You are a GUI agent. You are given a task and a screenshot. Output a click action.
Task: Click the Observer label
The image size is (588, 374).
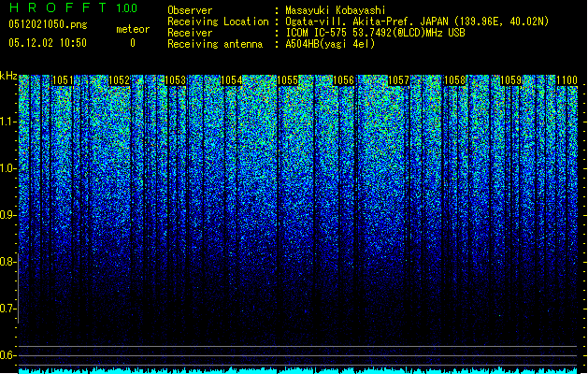coord(190,10)
